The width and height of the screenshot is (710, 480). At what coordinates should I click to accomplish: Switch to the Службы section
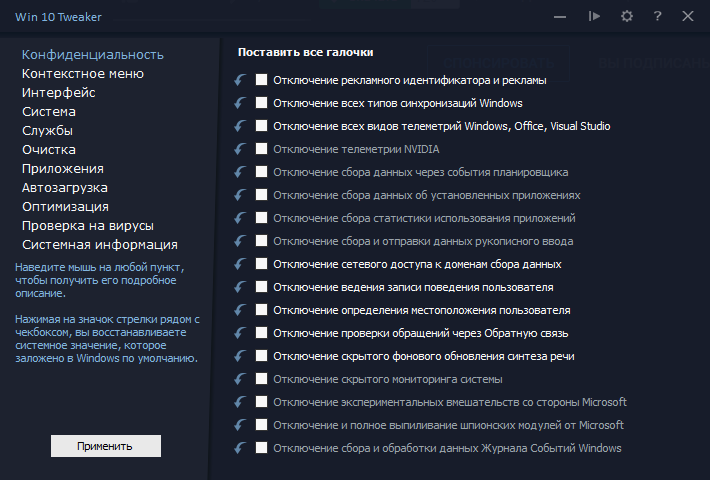(x=47, y=130)
